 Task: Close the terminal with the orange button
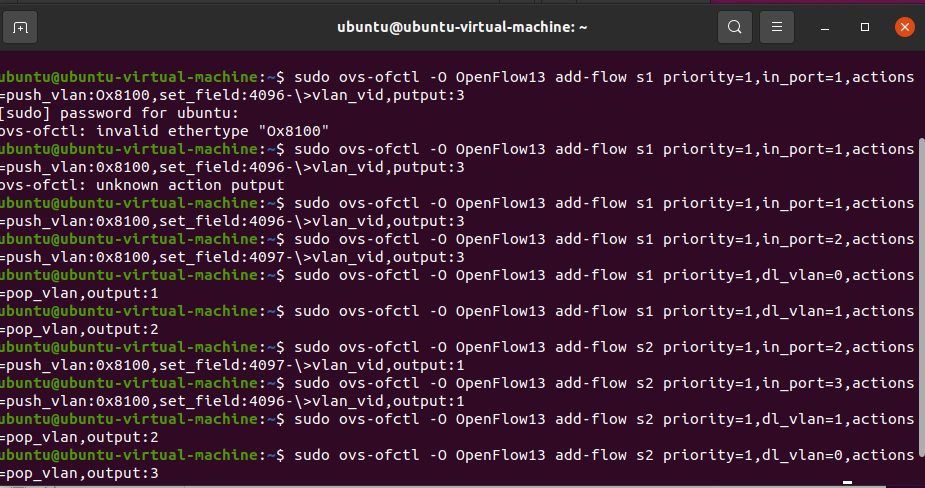[x=904, y=27]
